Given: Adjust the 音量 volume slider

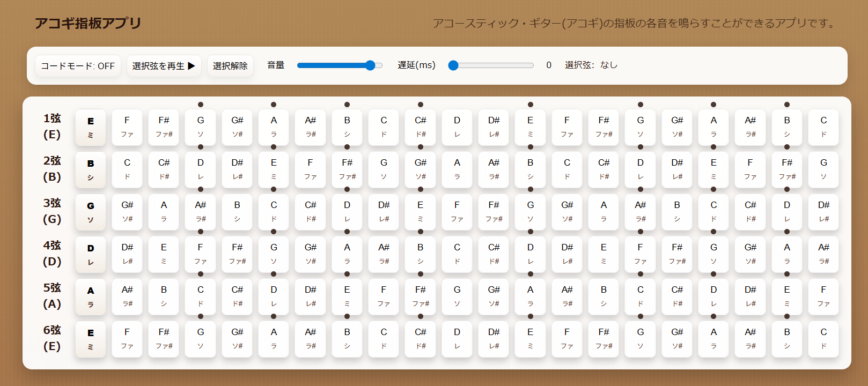Looking at the screenshot, I should tap(340, 65).
